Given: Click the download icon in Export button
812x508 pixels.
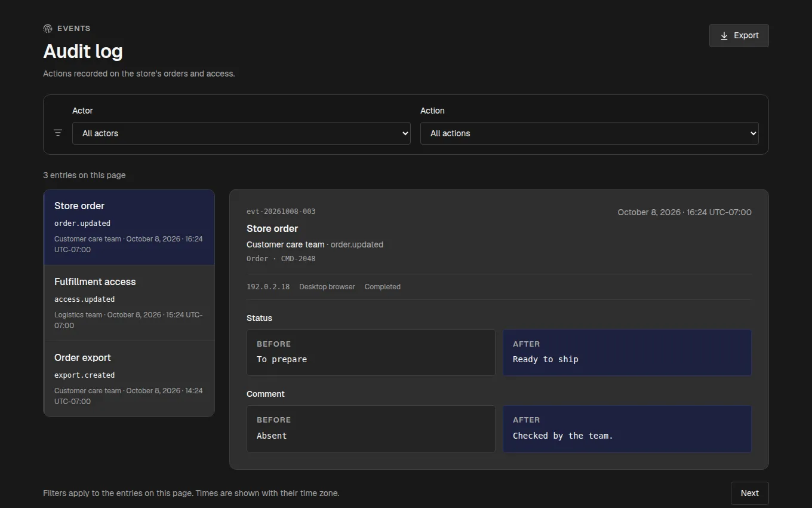Looking at the screenshot, I should (724, 36).
